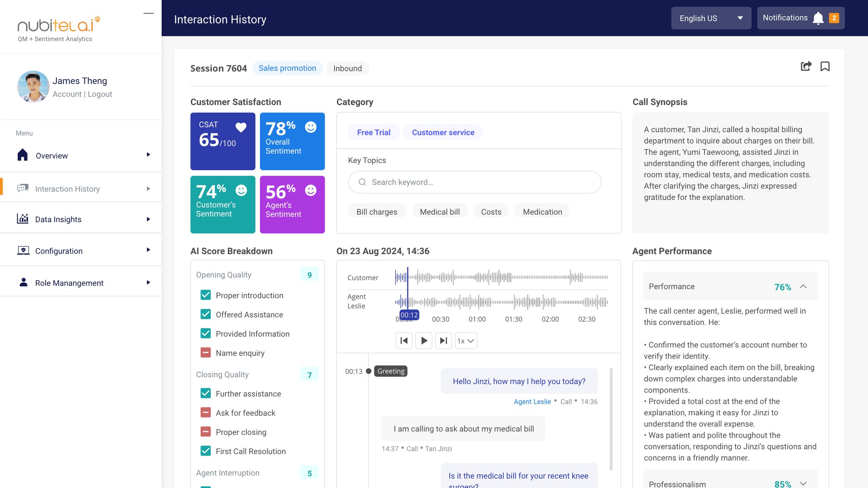
Task: Toggle the Proper closing checkbox
Action: pyautogui.click(x=206, y=432)
